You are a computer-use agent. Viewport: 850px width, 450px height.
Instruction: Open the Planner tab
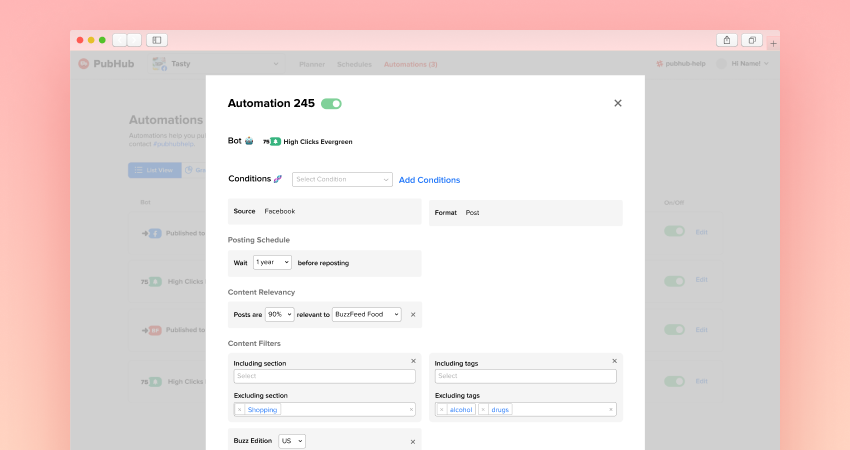312,64
